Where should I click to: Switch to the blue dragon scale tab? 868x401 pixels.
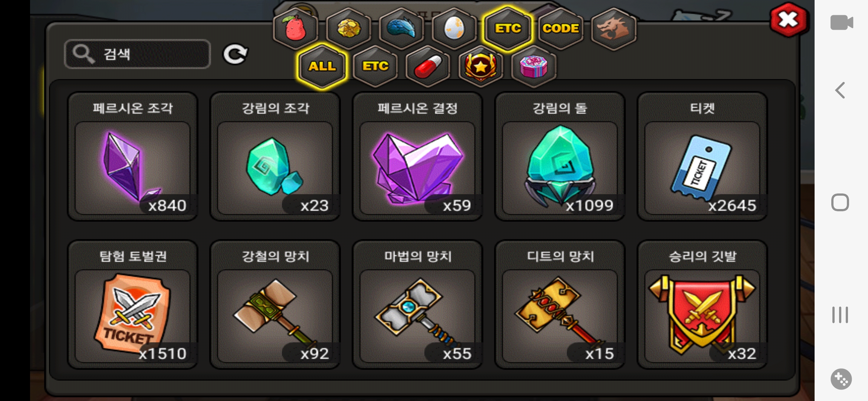click(x=401, y=29)
